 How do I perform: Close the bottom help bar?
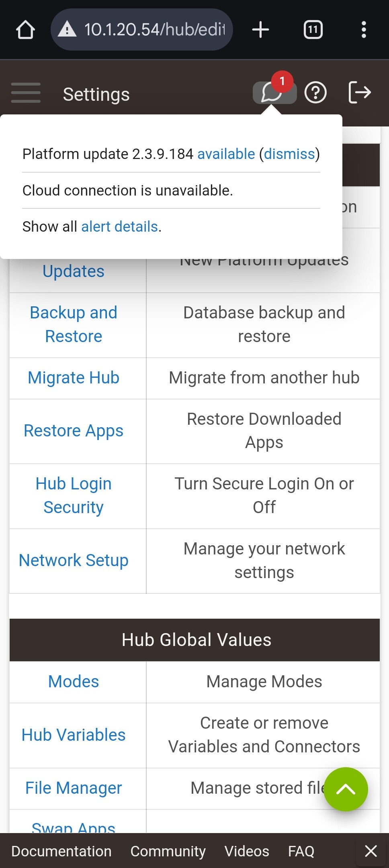(x=371, y=851)
